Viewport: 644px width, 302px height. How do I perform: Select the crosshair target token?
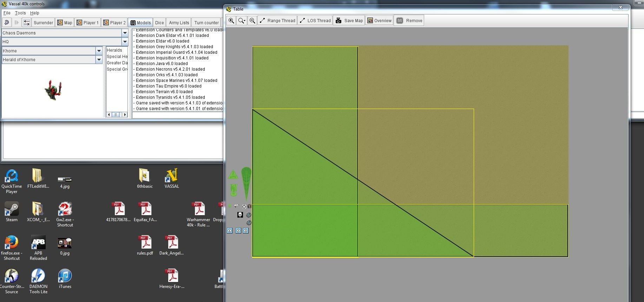(244, 206)
